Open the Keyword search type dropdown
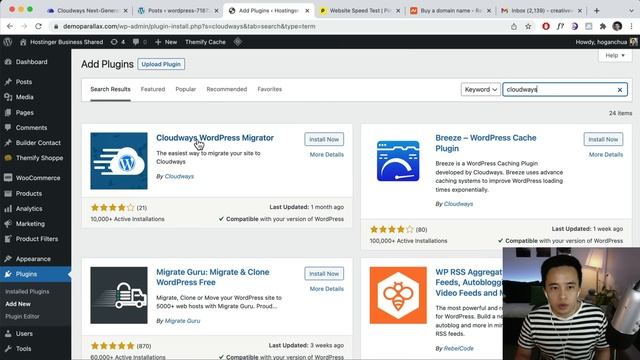The image size is (640, 360). click(480, 89)
